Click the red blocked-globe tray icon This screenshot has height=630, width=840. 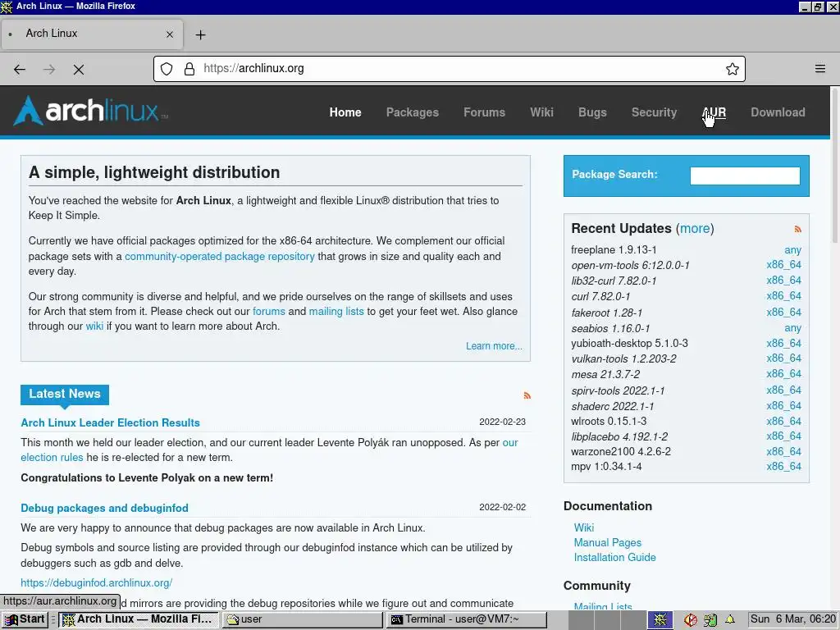(x=691, y=620)
